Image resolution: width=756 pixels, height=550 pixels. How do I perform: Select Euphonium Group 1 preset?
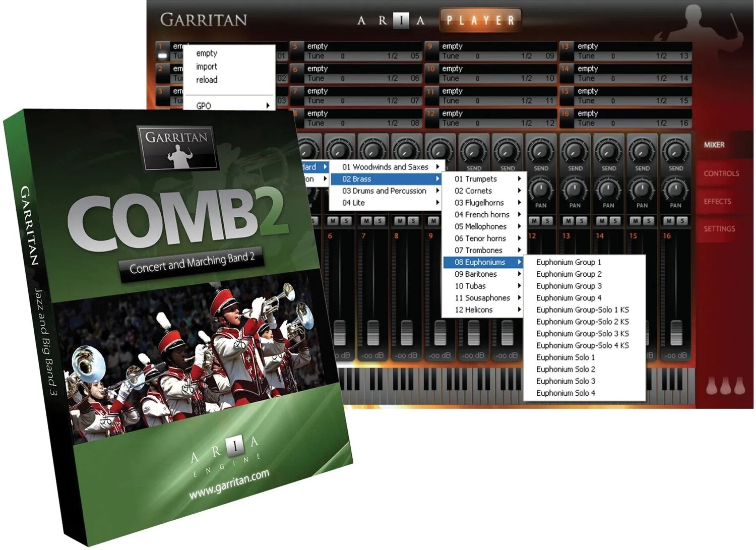[569, 262]
